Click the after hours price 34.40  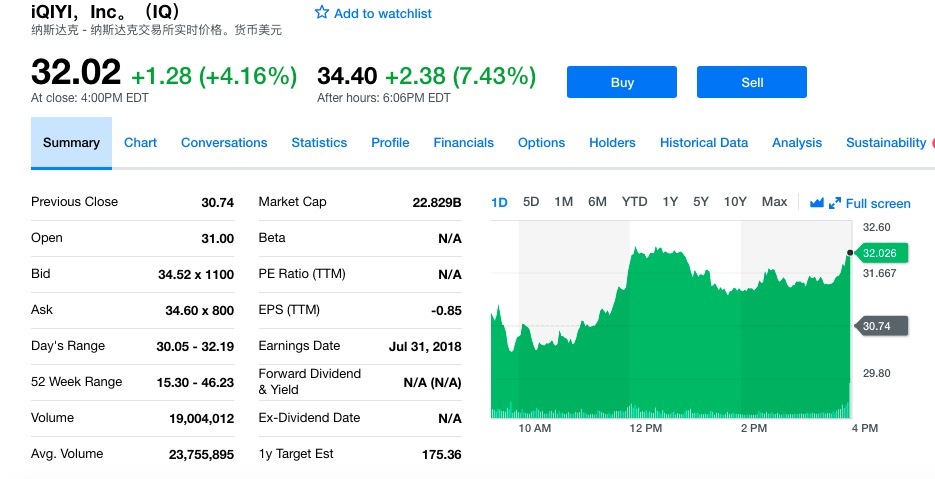point(347,76)
